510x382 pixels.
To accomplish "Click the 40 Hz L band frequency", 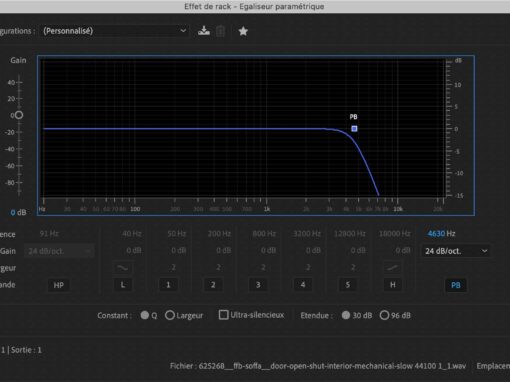I will 132,234.
